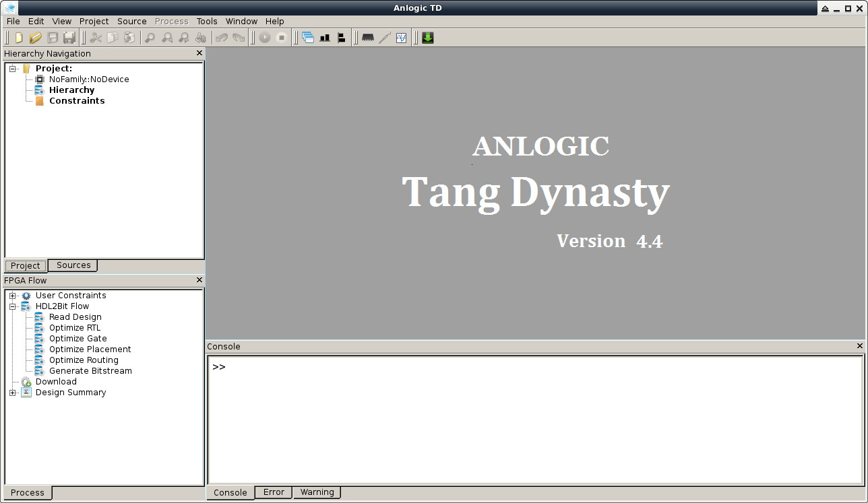Image resolution: width=868 pixels, height=503 pixels.
Task: Switch to the Error tab
Action: [x=274, y=492]
